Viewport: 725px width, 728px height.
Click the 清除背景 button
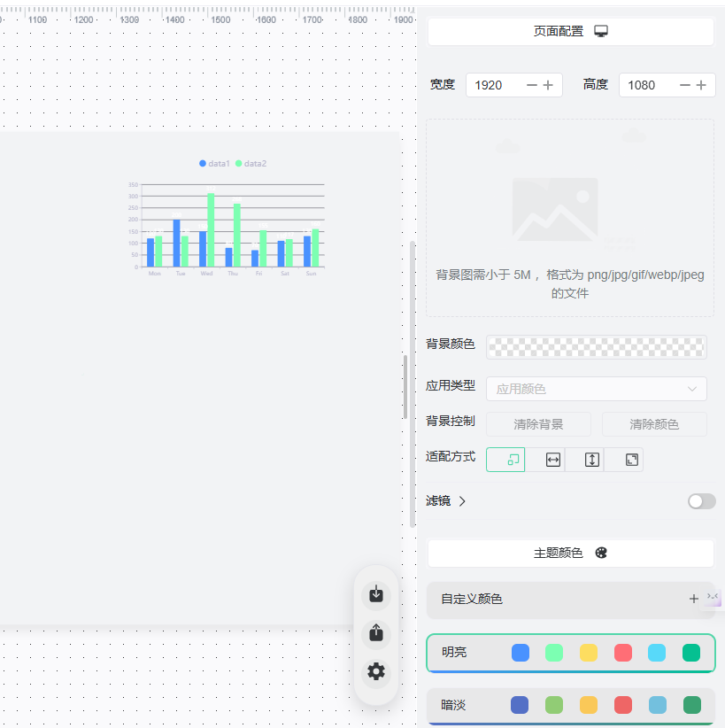pyautogui.click(x=538, y=424)
